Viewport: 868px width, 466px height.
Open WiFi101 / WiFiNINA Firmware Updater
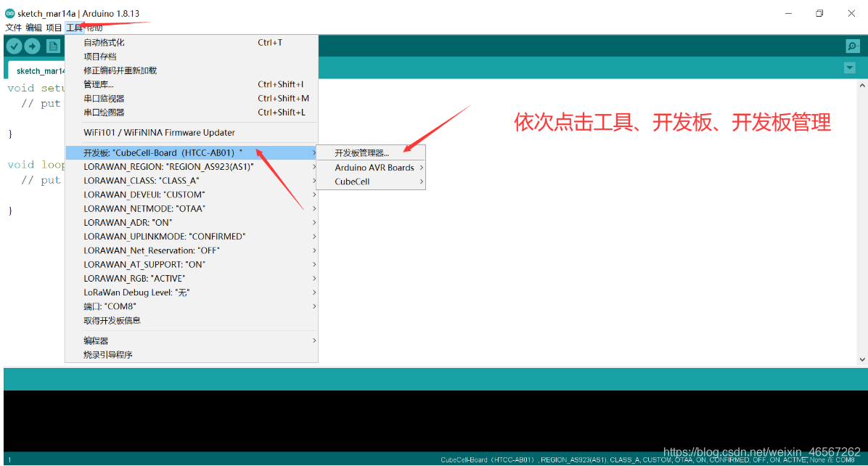pos(192,132)
